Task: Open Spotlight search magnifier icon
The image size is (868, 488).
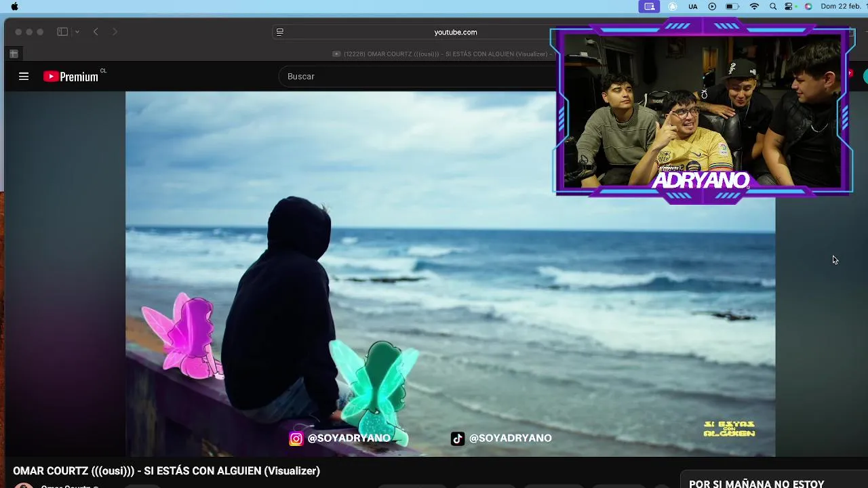Action: (773, 6)
